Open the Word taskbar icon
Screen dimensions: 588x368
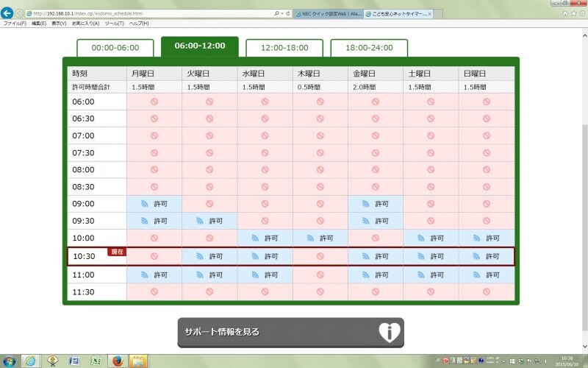click(x=74, y=361)
